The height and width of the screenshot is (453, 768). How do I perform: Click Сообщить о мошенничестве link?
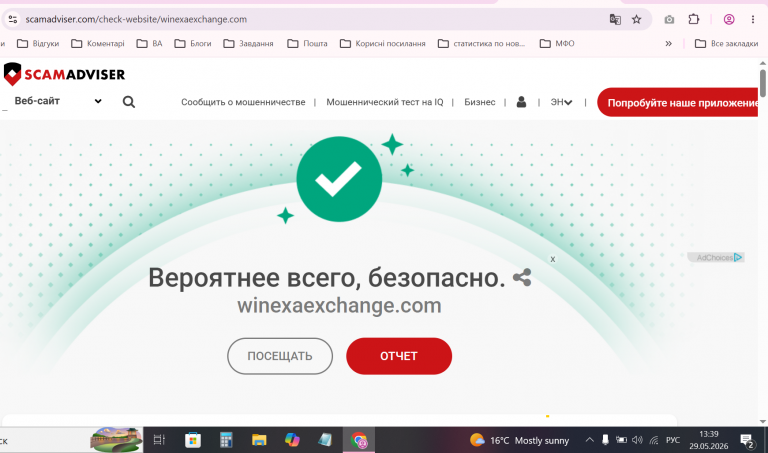click(243, 102)
